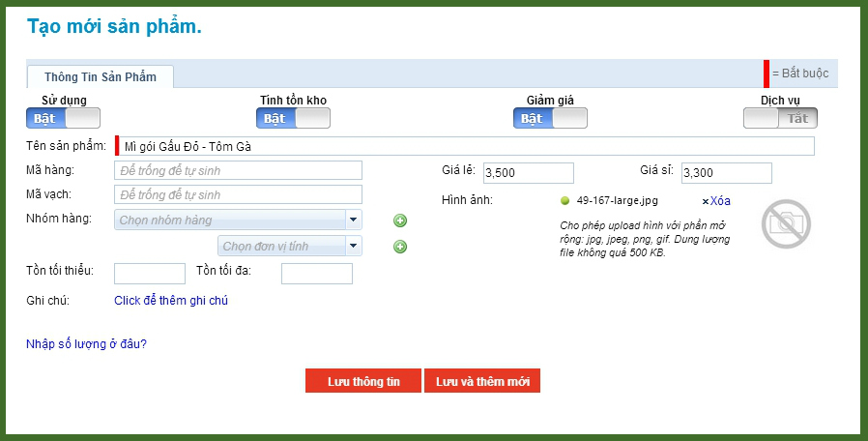
Task: Click the green plus icon beside Nhóm hàng
Action: (x=400, y=220)
